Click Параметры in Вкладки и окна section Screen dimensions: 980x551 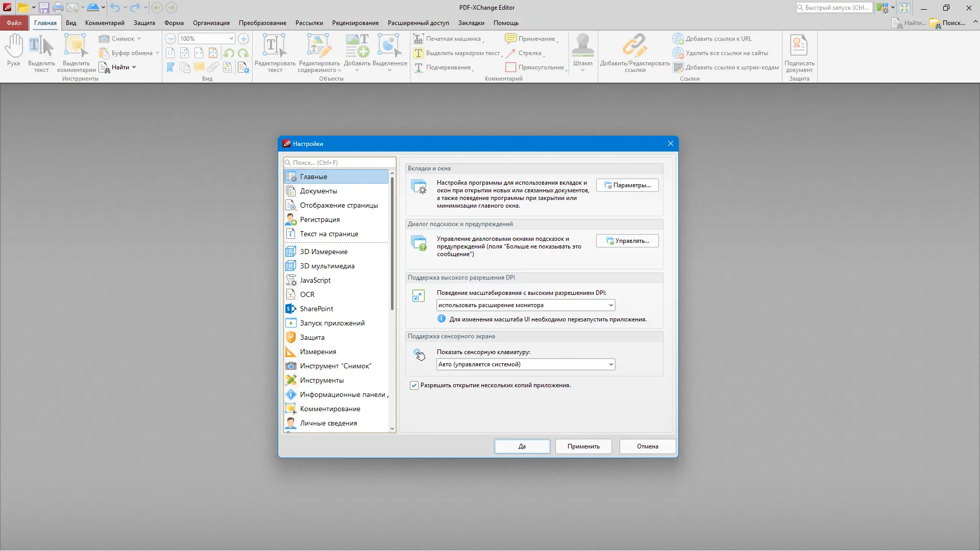point(627,185)
